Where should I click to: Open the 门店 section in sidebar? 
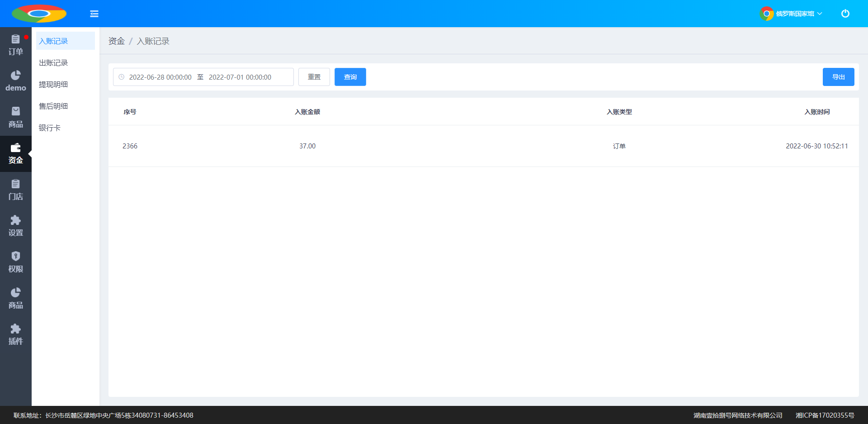[x=16, y=190]
